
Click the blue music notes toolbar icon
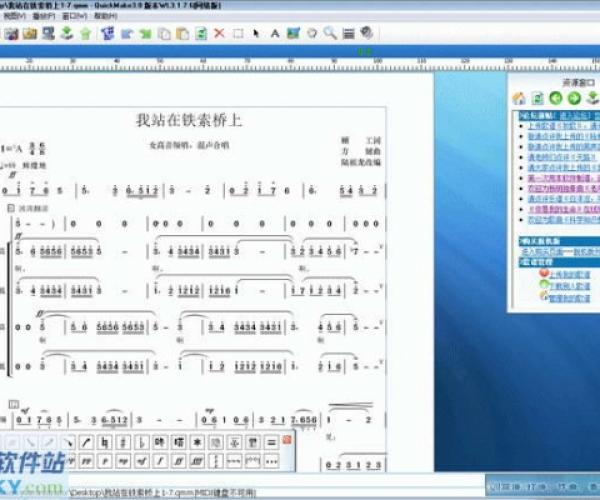click(x=108, y=34)
